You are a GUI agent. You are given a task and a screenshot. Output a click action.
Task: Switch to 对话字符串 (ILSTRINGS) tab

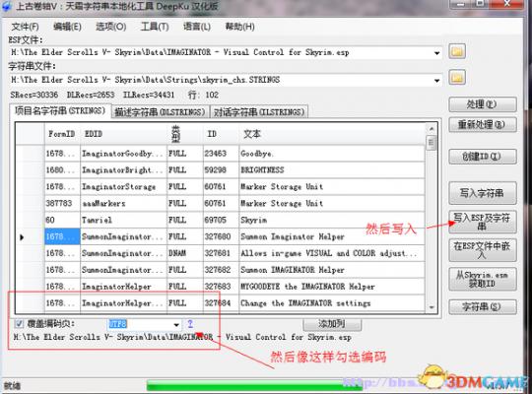pyautogui.click(x=259, y=112)
